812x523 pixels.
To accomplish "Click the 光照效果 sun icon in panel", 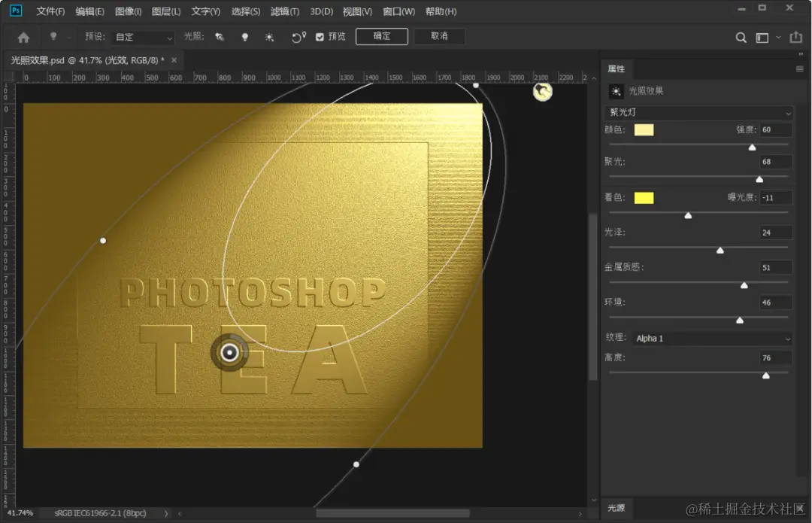I will (616, 92).
